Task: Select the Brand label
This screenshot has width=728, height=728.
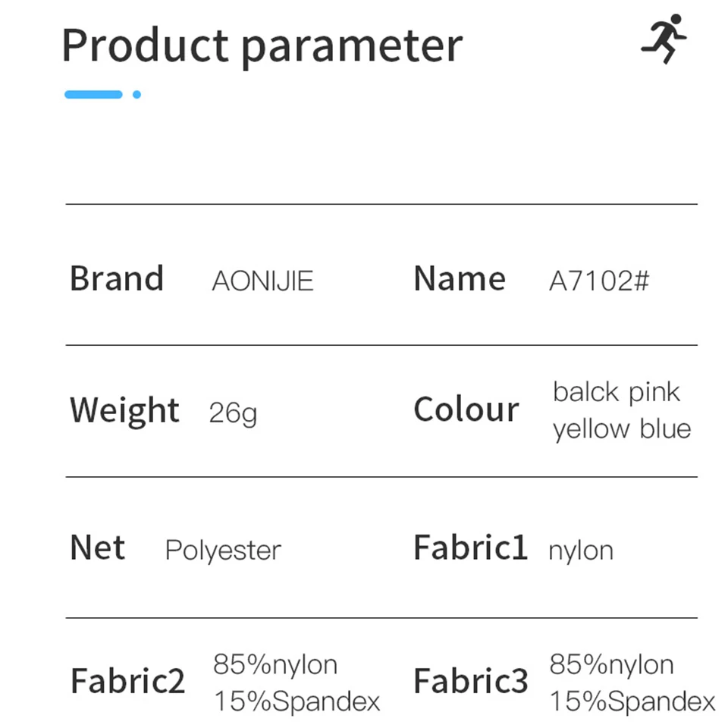Action: pos(117,279)
